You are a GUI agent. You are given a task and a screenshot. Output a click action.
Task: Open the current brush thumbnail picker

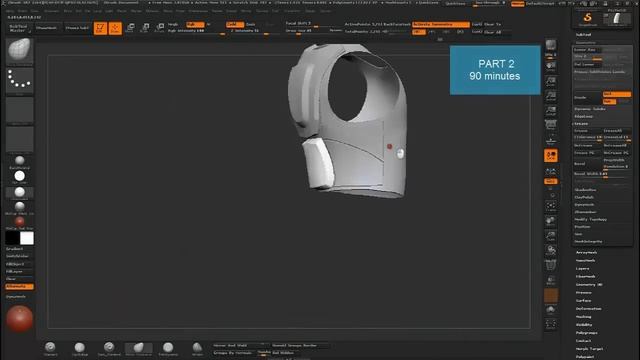(20, 51)
